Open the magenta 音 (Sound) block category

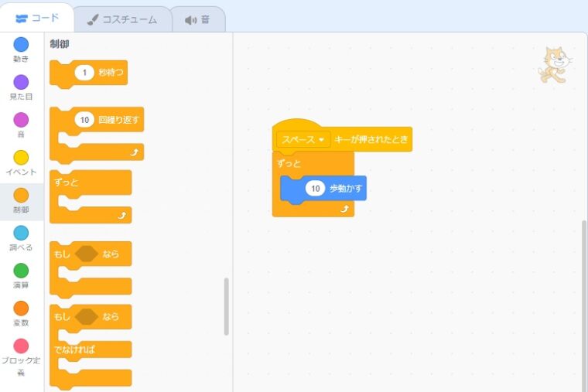[x=22, y=120]
